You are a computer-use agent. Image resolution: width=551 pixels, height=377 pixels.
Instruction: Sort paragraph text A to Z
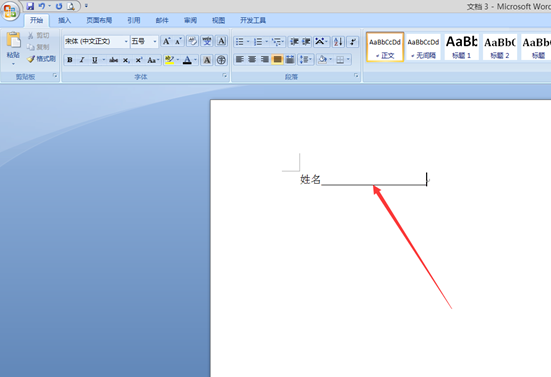338,42
